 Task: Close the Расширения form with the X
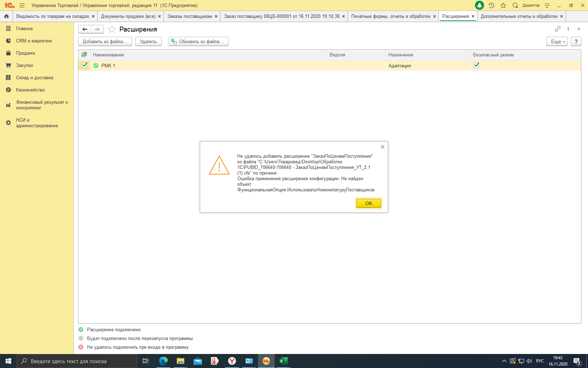coord(579,29)
